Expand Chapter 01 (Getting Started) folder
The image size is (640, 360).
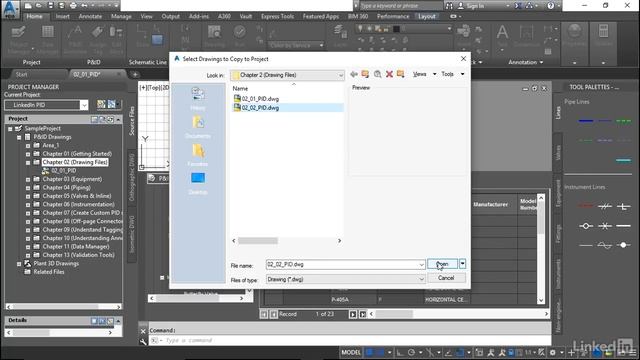[x=28, y=154]
